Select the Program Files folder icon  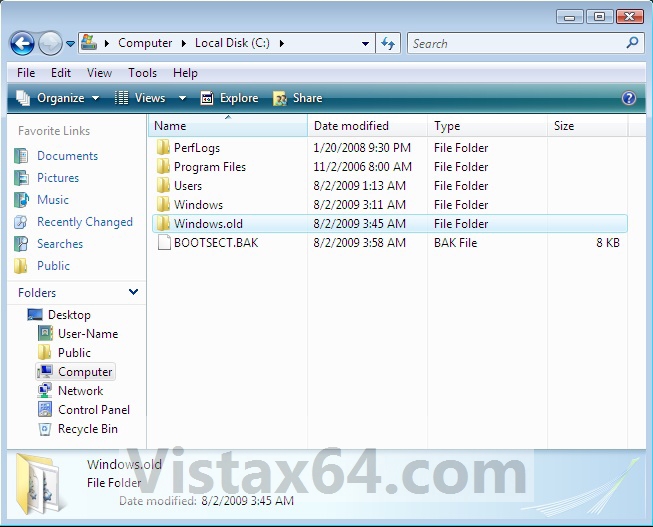pos(163,167)
